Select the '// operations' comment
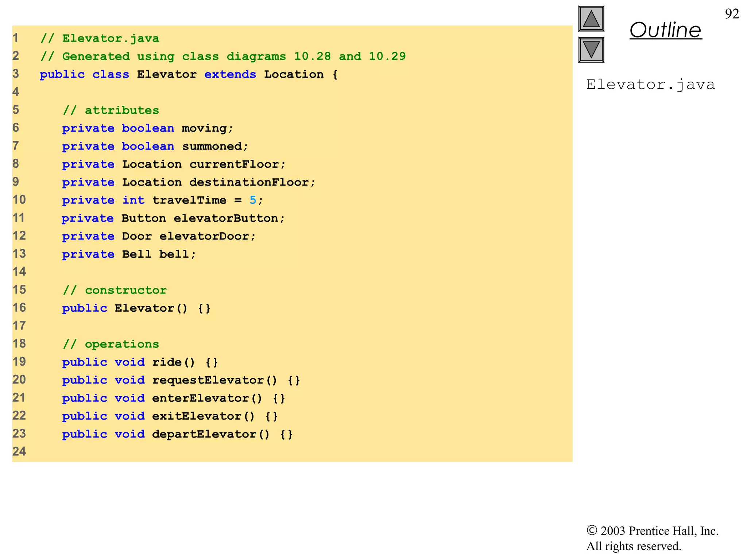The height and width of the screenshot is (560, 747). [111, 344]
